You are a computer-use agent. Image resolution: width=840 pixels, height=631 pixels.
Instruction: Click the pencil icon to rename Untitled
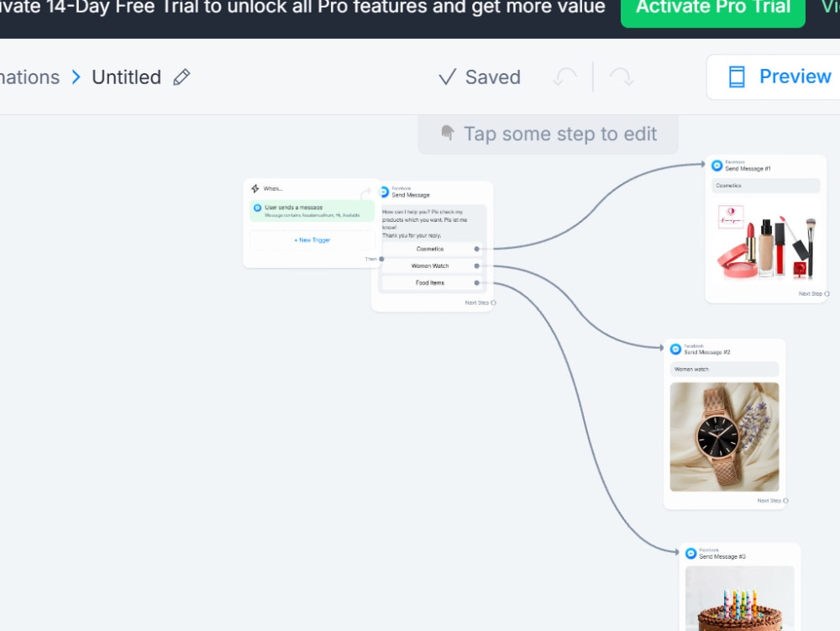[x=181, y=77]
